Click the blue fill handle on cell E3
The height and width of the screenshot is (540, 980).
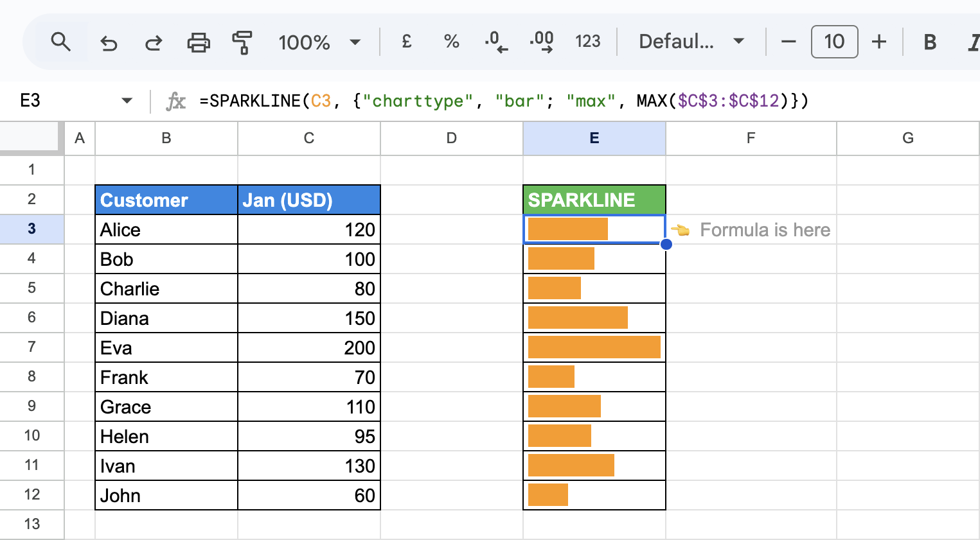point(666,244)
